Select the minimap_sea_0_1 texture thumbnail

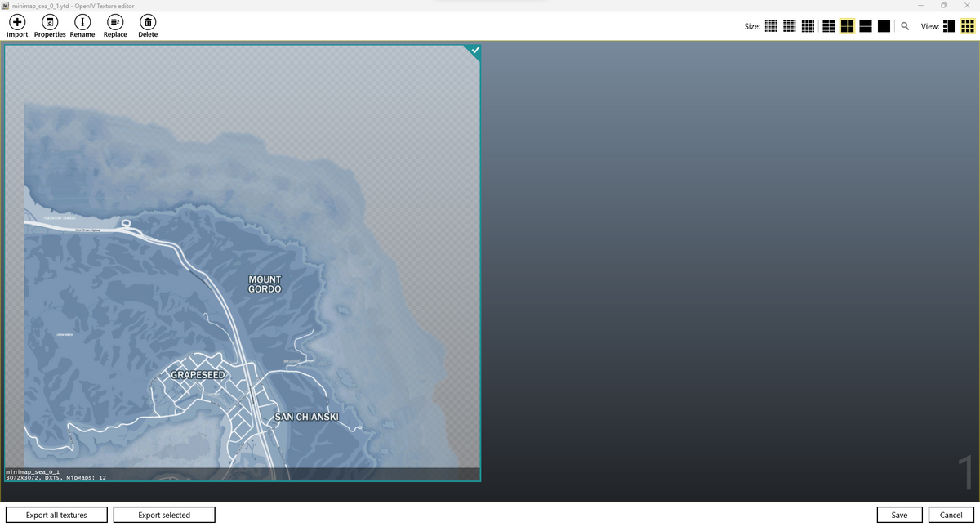pyautogui.click(x=243, y=263)
